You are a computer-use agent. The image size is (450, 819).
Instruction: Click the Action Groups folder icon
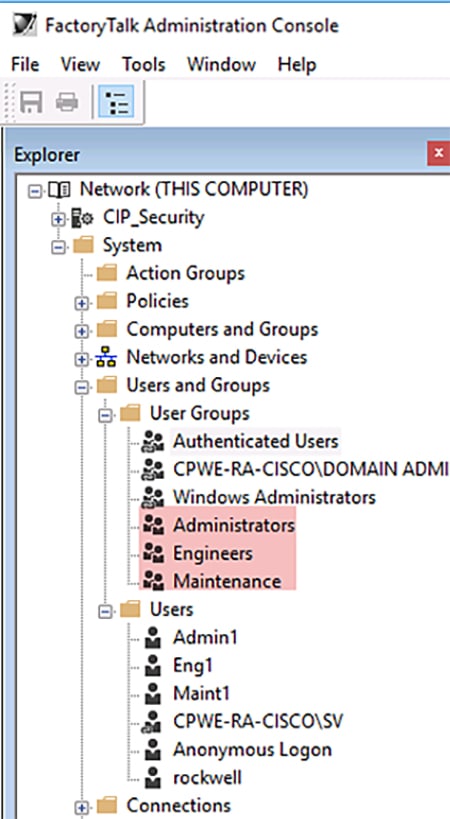tap(107, 273)
